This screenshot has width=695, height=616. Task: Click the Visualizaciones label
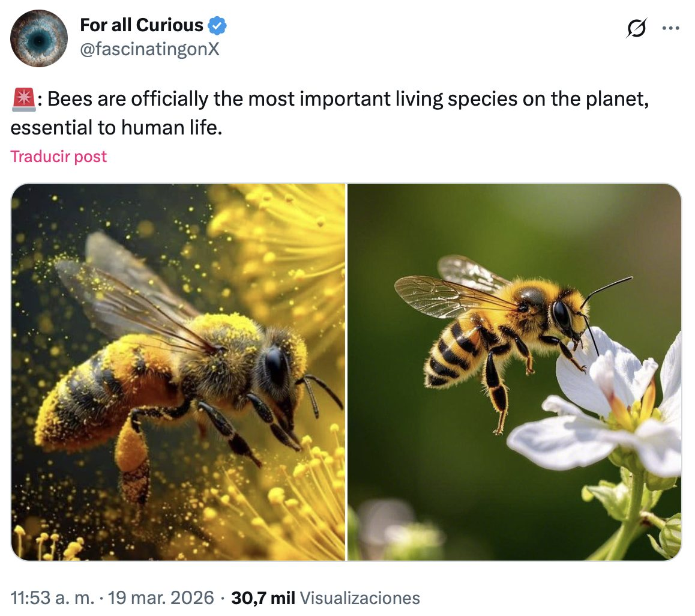tap(360, 598)
